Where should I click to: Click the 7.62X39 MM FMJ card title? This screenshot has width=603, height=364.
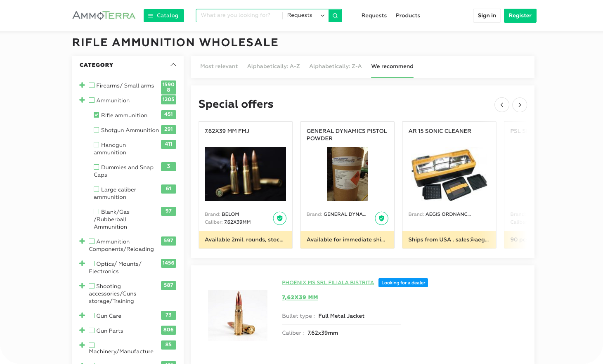tap(227, 131)
